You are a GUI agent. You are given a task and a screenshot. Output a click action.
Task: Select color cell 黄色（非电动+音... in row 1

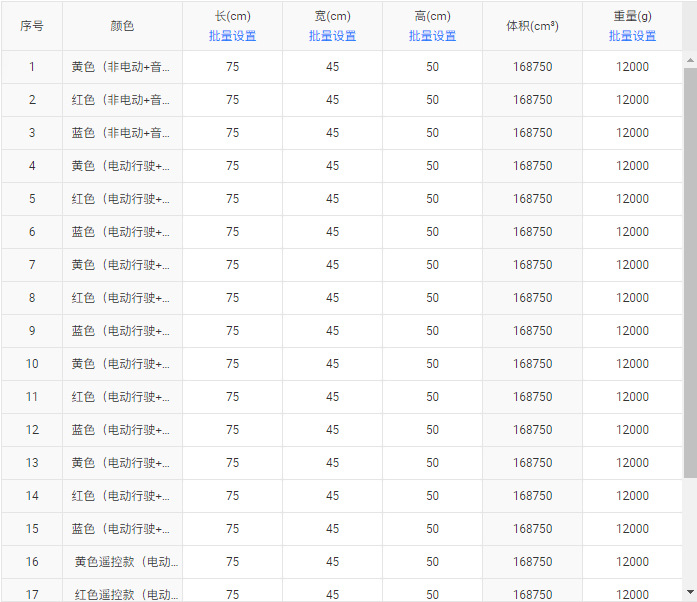(x=120, y=67)
